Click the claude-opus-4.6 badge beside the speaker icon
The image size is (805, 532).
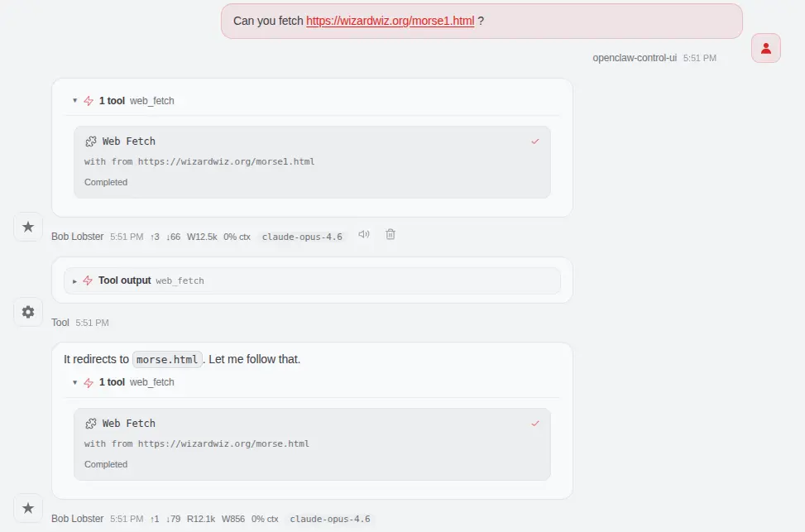(302, 237)
